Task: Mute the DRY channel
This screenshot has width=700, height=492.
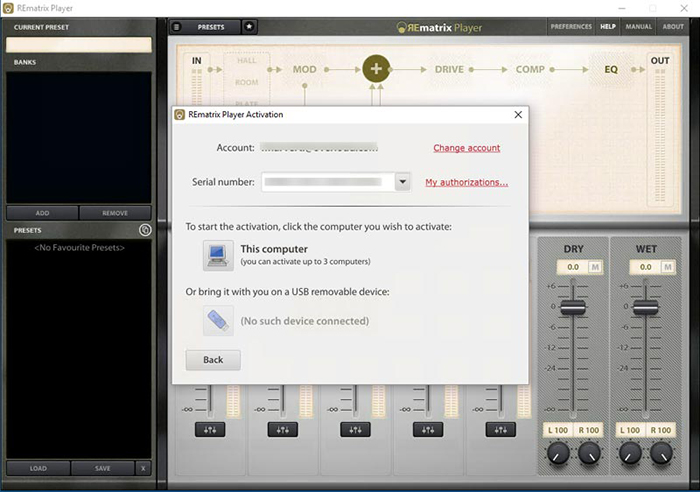Action: (x=595, y=267)
